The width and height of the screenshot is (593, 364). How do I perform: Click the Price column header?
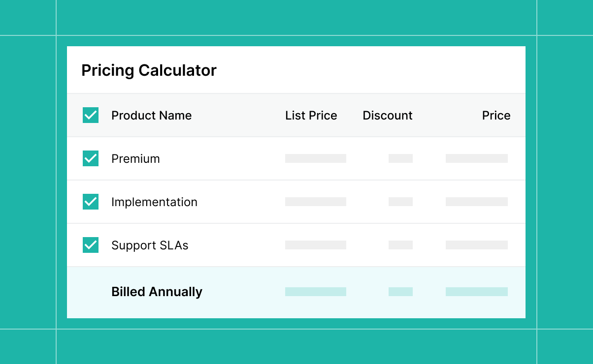[x=496, y=116]
